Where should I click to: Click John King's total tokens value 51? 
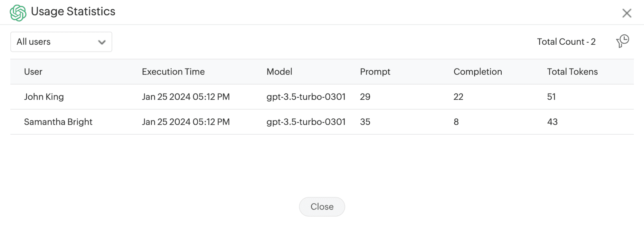click(551, 97)
